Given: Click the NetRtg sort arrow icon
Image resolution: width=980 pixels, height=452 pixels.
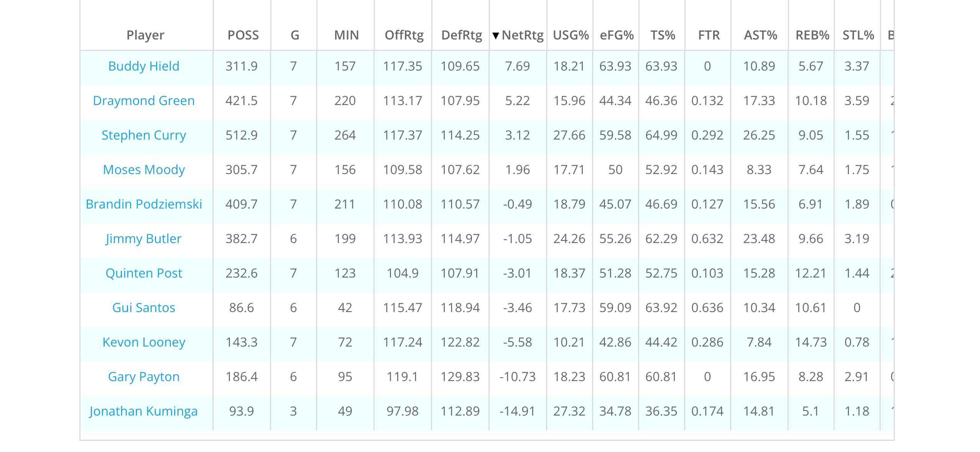Looking at the screenshot, I should 496,36.
